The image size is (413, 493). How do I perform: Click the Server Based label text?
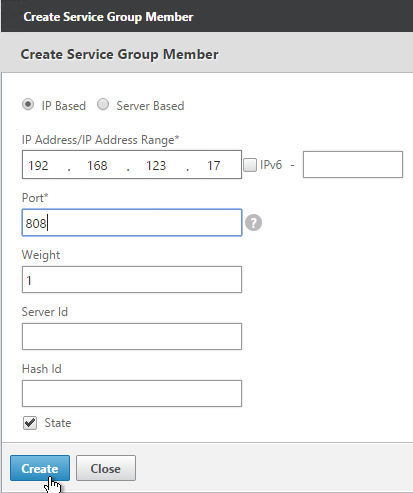click(150, 106)
